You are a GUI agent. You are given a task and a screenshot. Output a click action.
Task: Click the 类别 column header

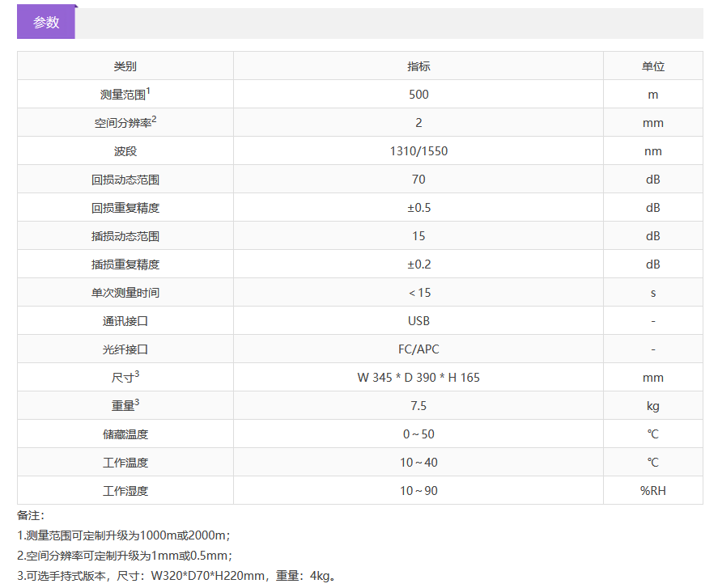click(x=125, y=66)
